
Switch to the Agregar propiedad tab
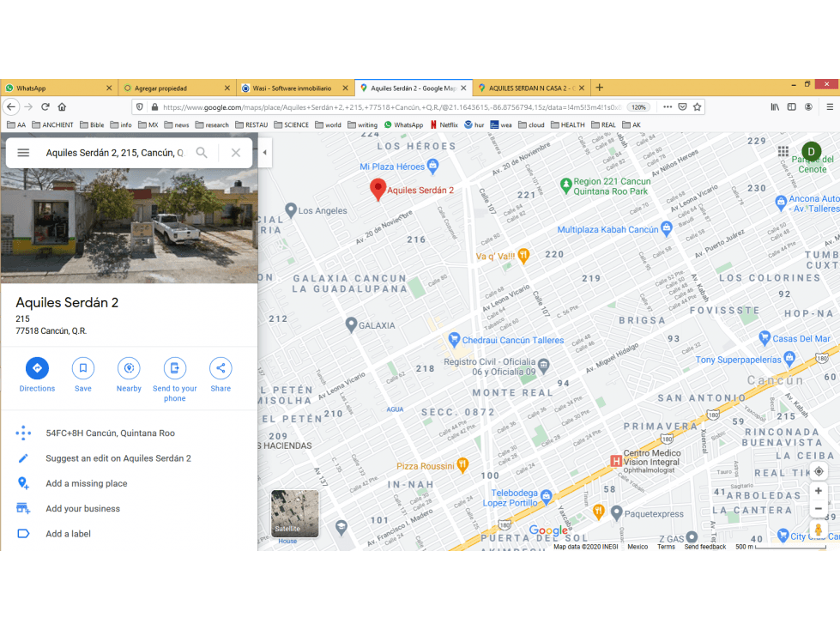[177, 88]
